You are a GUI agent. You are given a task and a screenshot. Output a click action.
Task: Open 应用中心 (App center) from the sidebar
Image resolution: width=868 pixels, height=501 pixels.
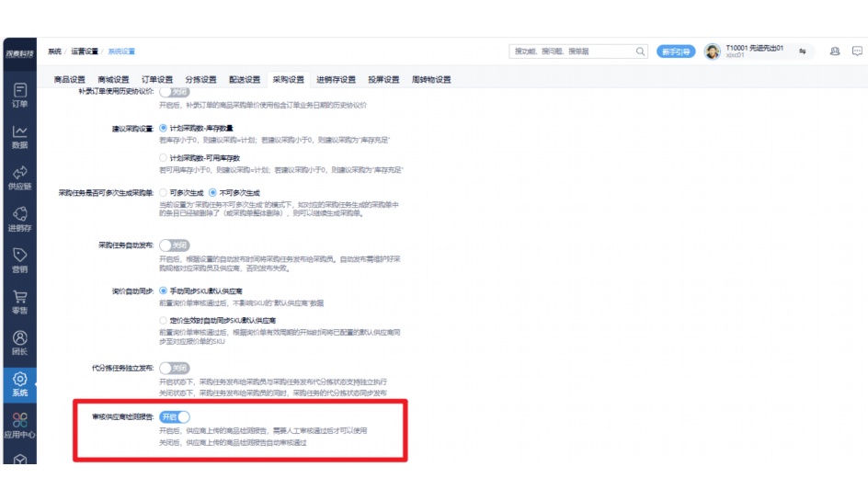pyautogui.click(x=19, y=426)
